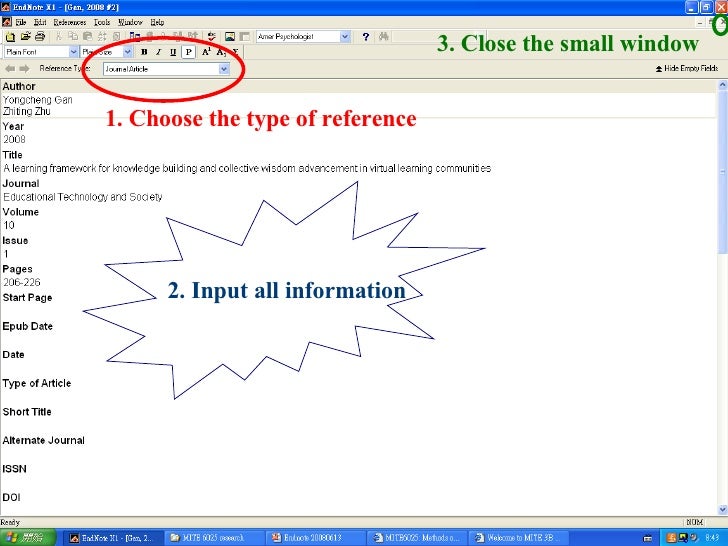Go to next reference arrow
Viewport: 728px width, 546px height.
(x=24, y=69)
